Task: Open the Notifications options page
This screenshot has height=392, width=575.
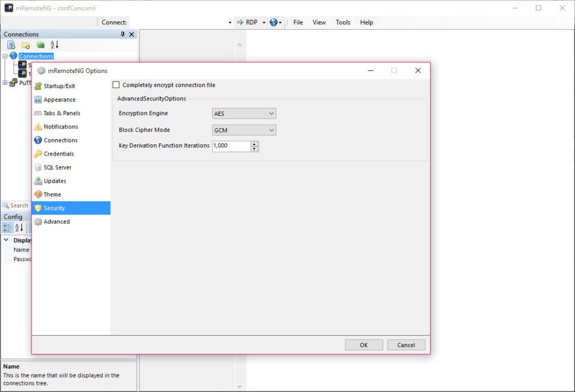Action: tap(71, 127)
